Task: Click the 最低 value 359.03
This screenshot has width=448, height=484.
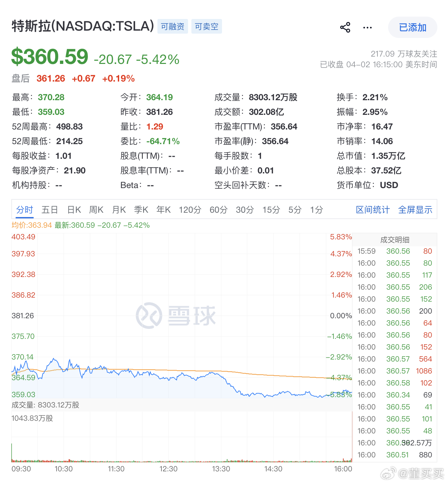Action: (x=51, y=112)
